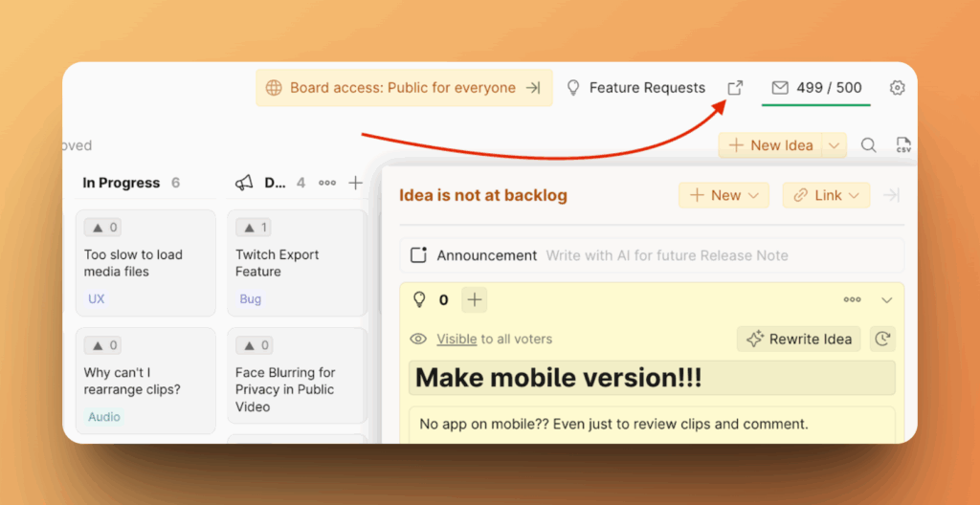Open the three-dot menu on column header
Viewport: 980px width, 505px height.
click(x=327, y=183)
